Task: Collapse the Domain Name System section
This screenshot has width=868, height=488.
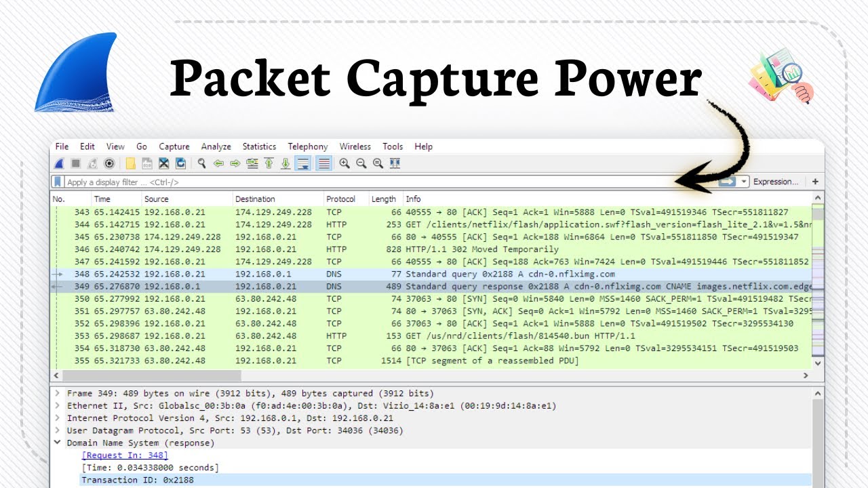Action: click(58, 443)
